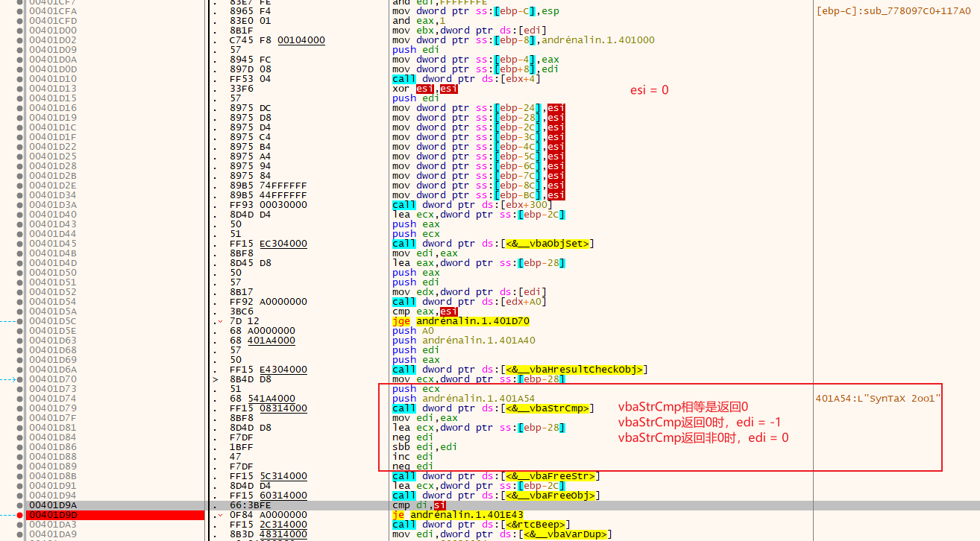Select address 00401DA9 in the address column
980x541 pixels.
53,534
